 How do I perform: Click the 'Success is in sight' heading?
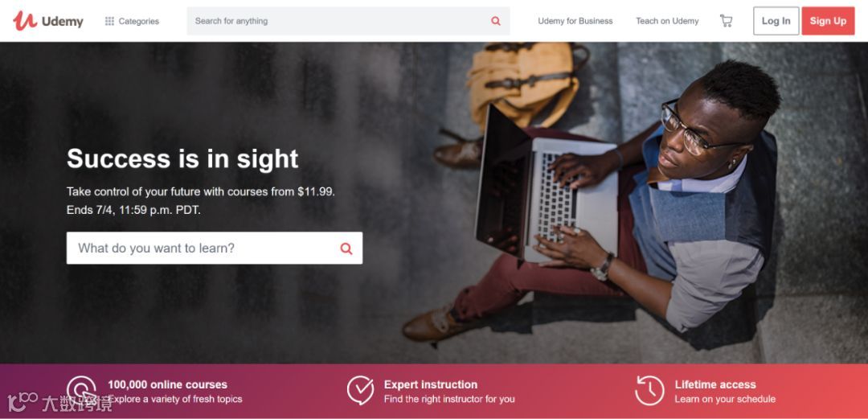coord(182,158)
